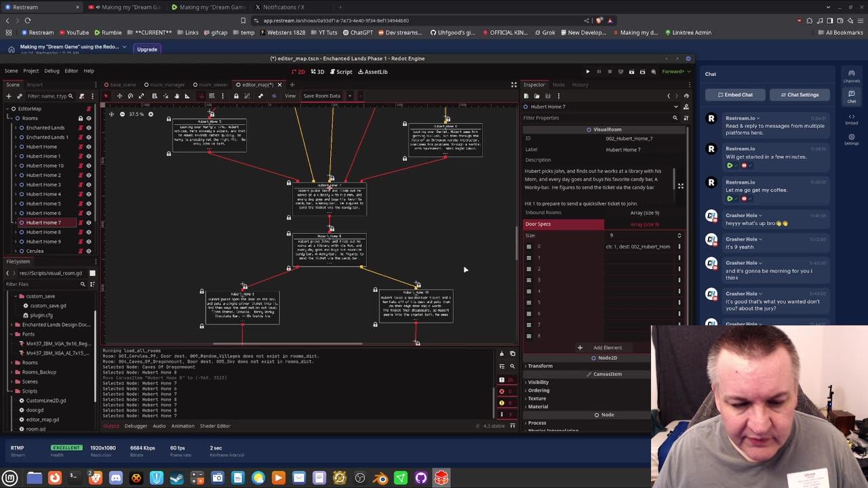Screen dimensions: 868x488
Task: Select the Select Mode arrow tool
Action: (106, 96)
